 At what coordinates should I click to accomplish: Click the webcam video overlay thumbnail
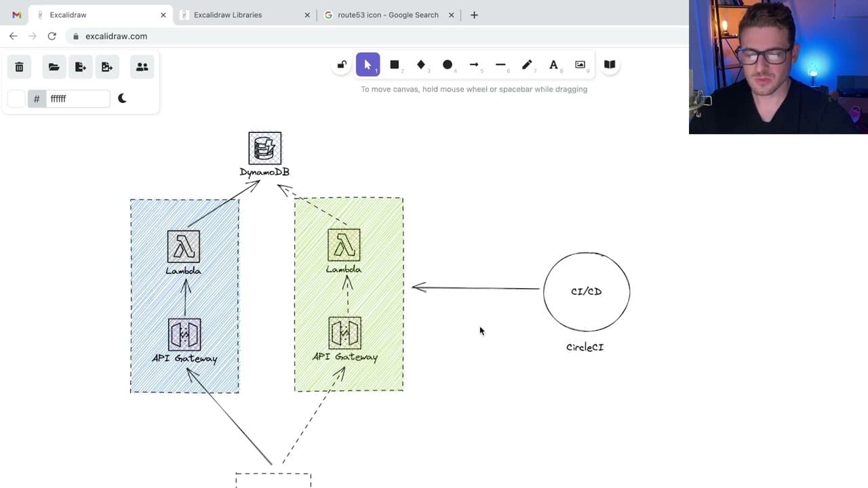(x=778, y=67)
